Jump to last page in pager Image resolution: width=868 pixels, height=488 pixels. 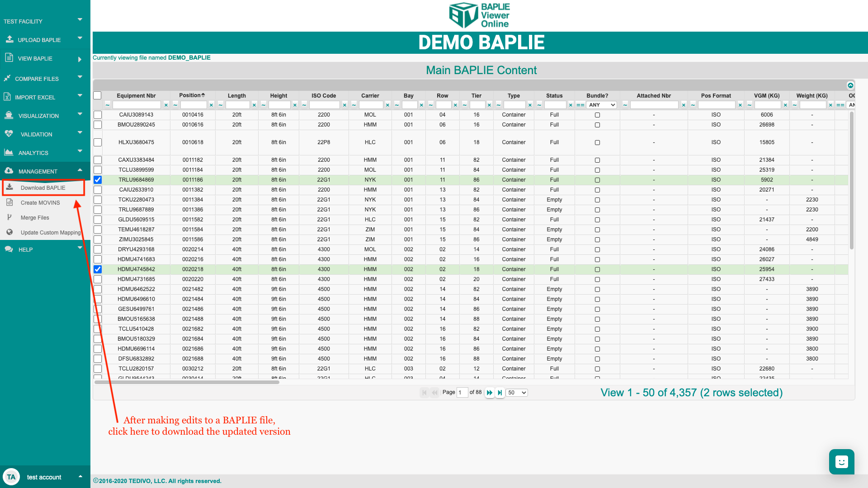[500, 393]
